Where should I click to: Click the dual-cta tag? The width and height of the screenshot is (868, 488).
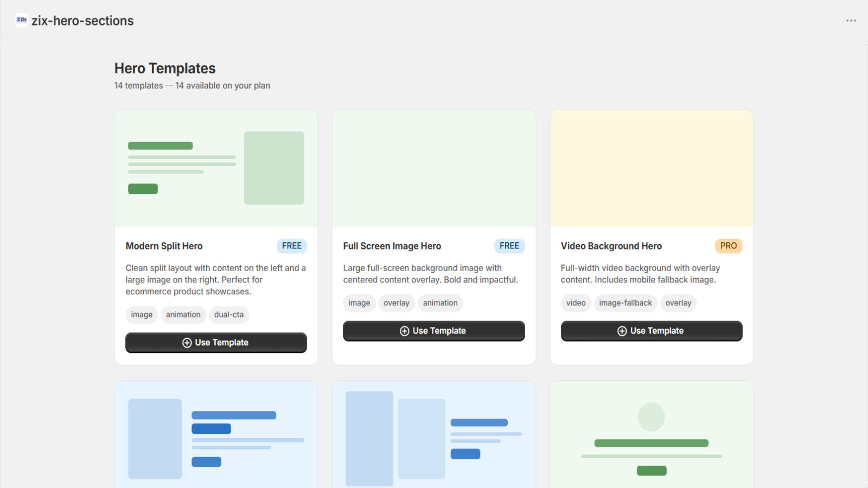click(x=229, y=314)
